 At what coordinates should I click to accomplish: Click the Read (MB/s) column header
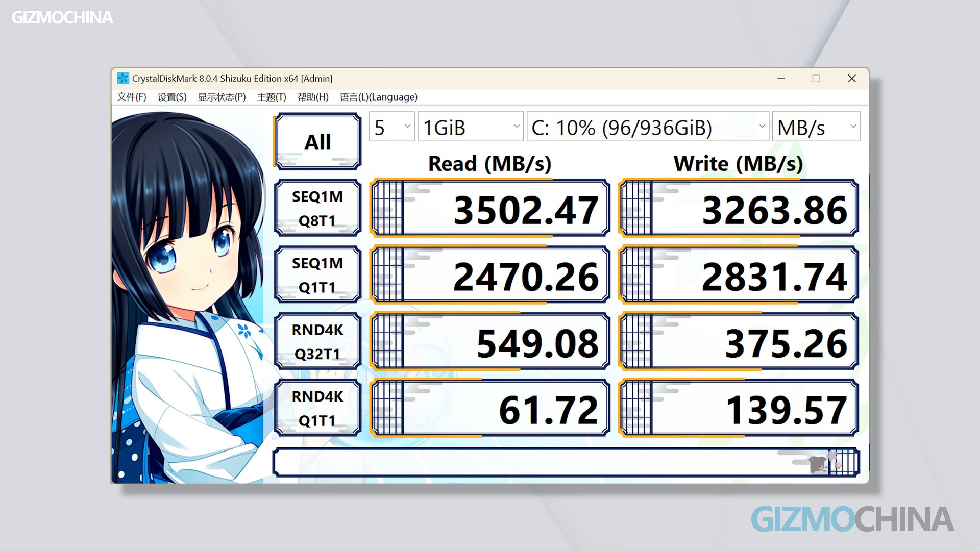coord(490,164)
